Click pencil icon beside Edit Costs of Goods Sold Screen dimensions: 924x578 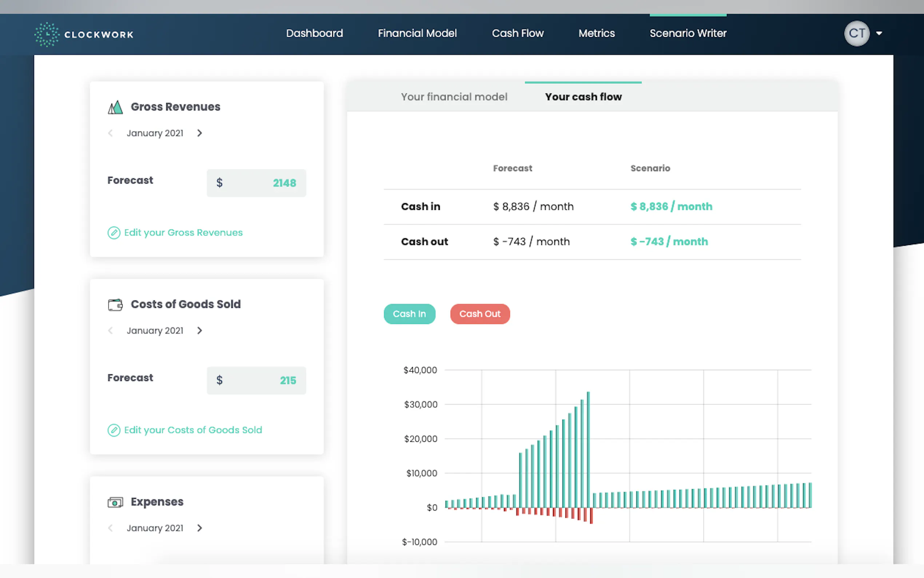(114, 430)
